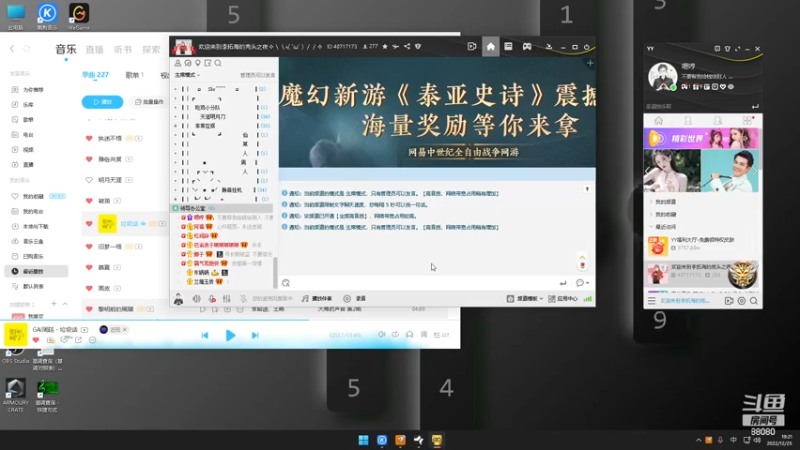800x450 pixels.
Task: Open the channel list view icon beside home
Action: coord(508,46)
